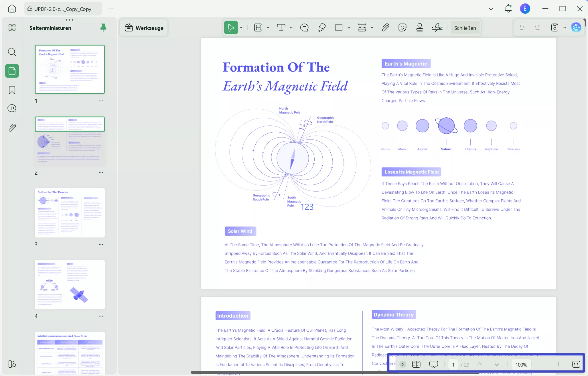Open user account avatar E
This screenshot has width=588, height=376.
coord(525,9)
